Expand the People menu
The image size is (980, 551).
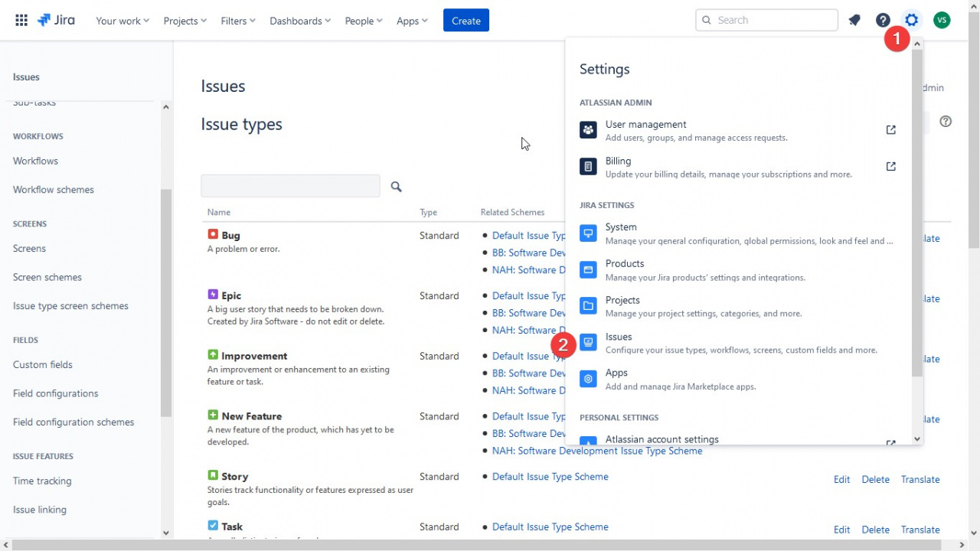tap(364, 21)
